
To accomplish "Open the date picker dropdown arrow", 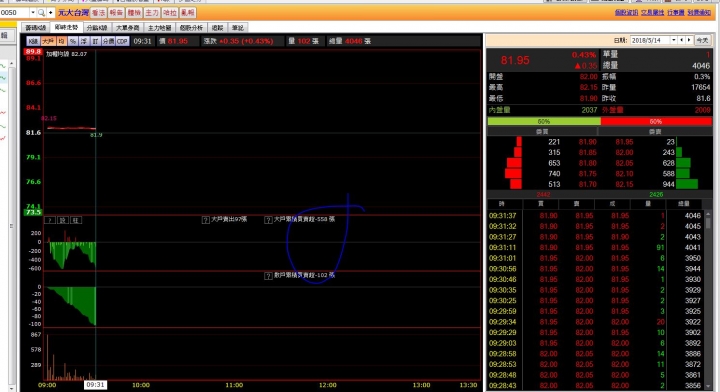I will point(674,40).
